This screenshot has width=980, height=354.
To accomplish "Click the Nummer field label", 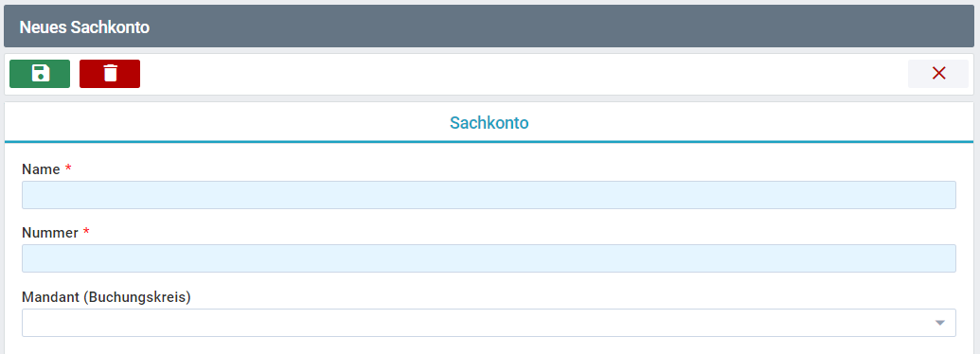I will pos(50,233).
